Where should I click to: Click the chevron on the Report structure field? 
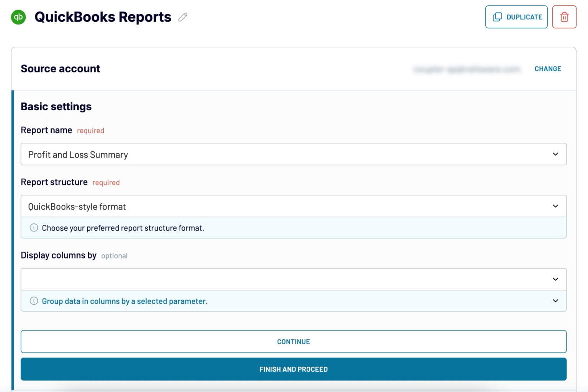click(555, 206)
